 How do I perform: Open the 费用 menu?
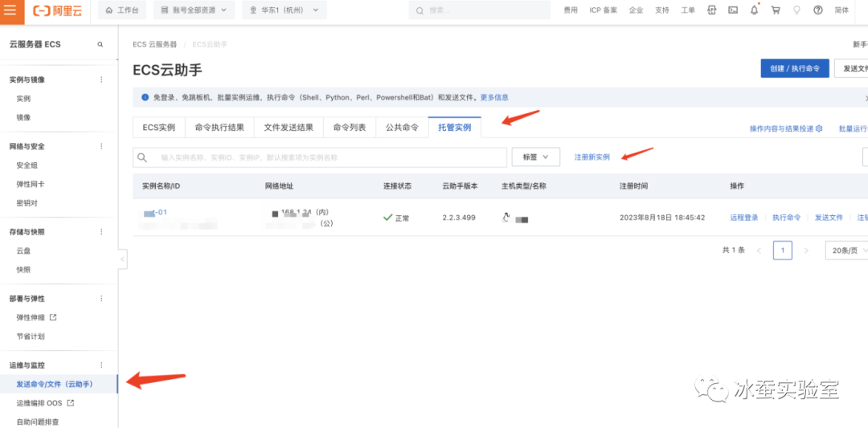click(570, 10)
